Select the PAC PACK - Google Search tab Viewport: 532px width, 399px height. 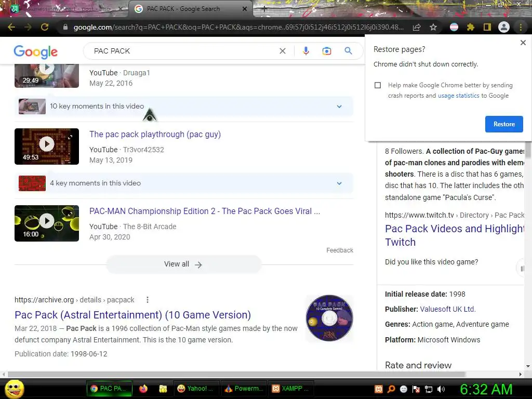(190, 9)
